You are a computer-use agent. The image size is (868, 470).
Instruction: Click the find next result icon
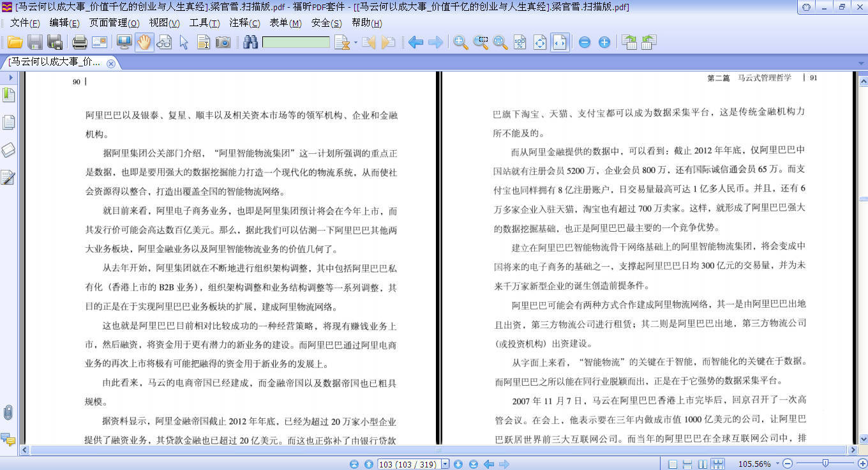[x=387, y=42]
